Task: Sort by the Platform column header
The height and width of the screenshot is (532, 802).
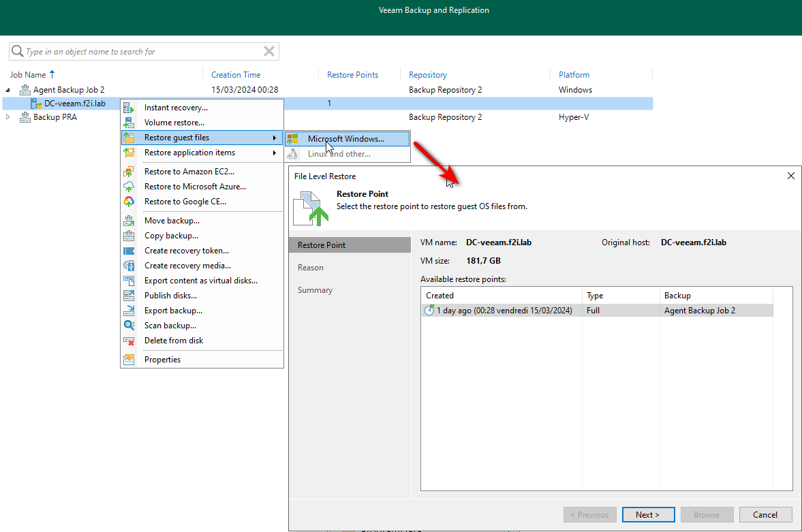Action: click(x=574, y=75)
